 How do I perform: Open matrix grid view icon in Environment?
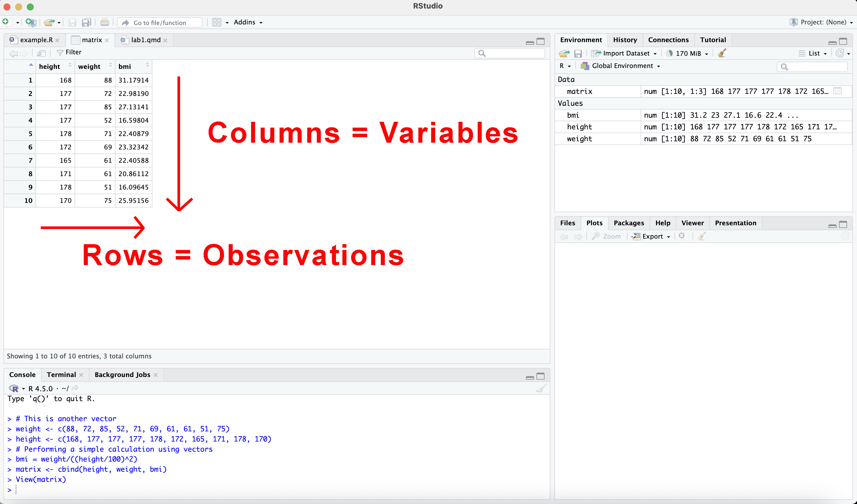tap(838, 91)
